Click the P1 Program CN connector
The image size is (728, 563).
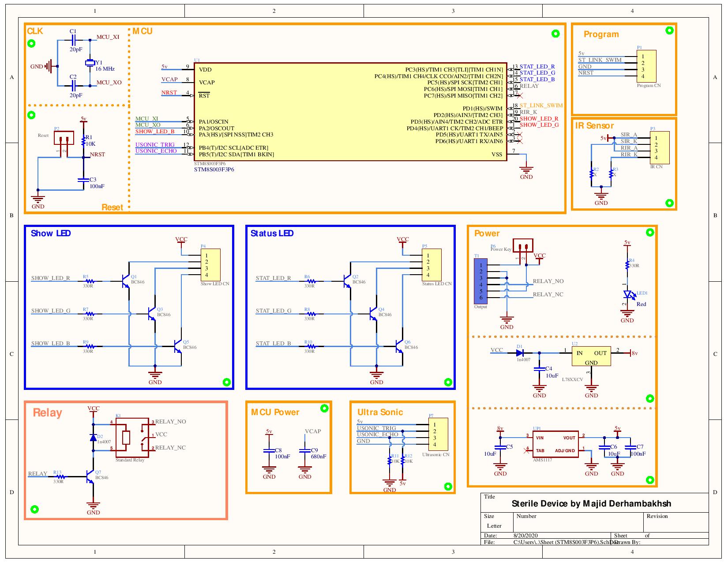[646, 66]
